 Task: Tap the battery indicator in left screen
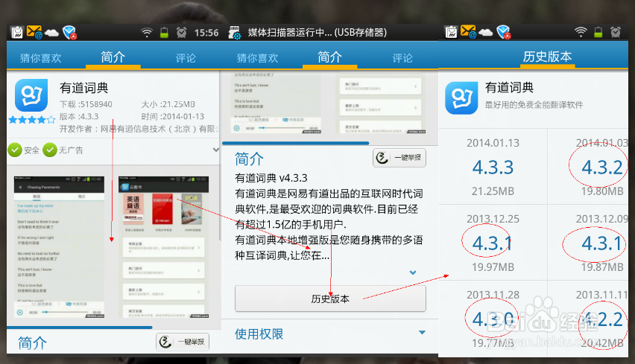(x=164, y=32)
